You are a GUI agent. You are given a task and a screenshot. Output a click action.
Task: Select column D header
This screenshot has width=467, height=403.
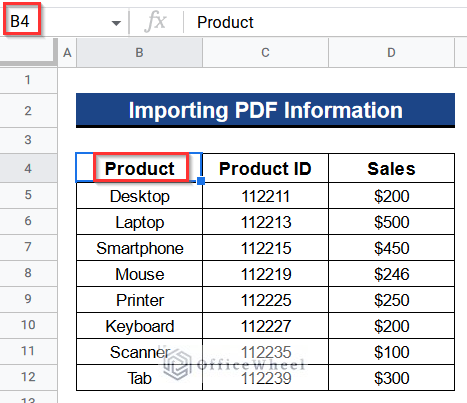pos(391,53)
